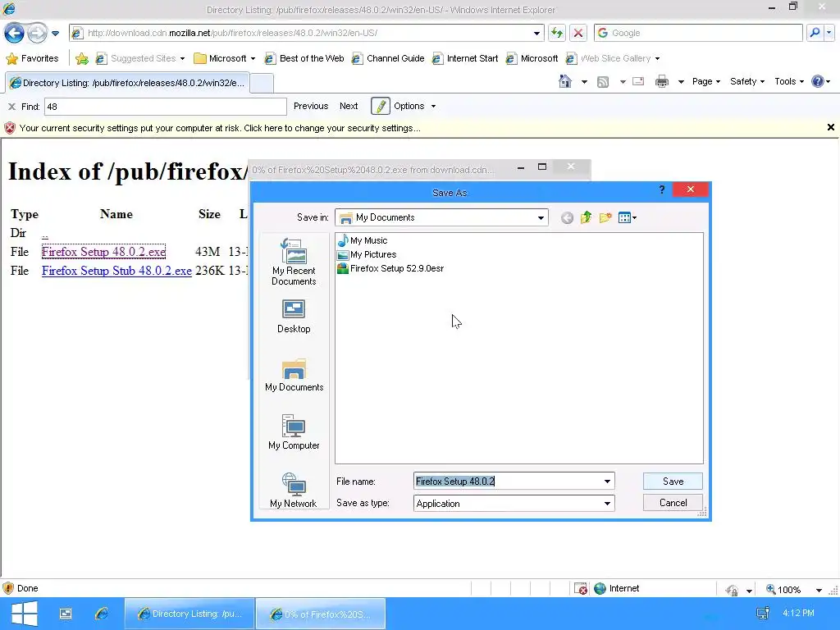The height and width of the screenshot is (630, 840).
Task: Click the security settings warning message
Action: click(220, 128)
